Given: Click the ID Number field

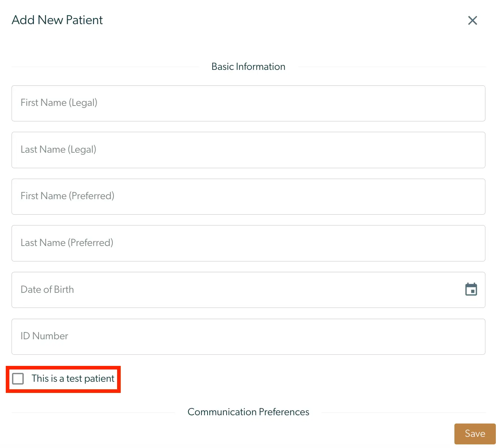Looking at the screenshot, I should [248, 336].
